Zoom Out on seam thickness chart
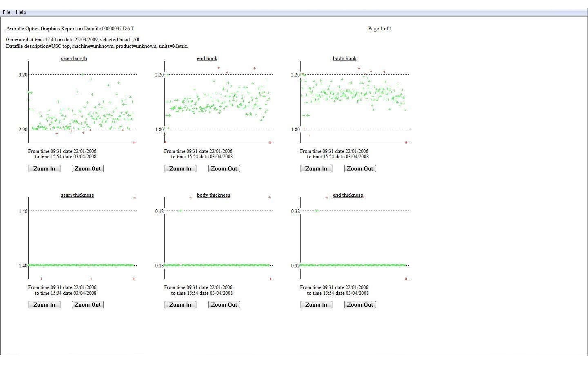Viewport: 588px width, 368px height. [x=88, y=305]
